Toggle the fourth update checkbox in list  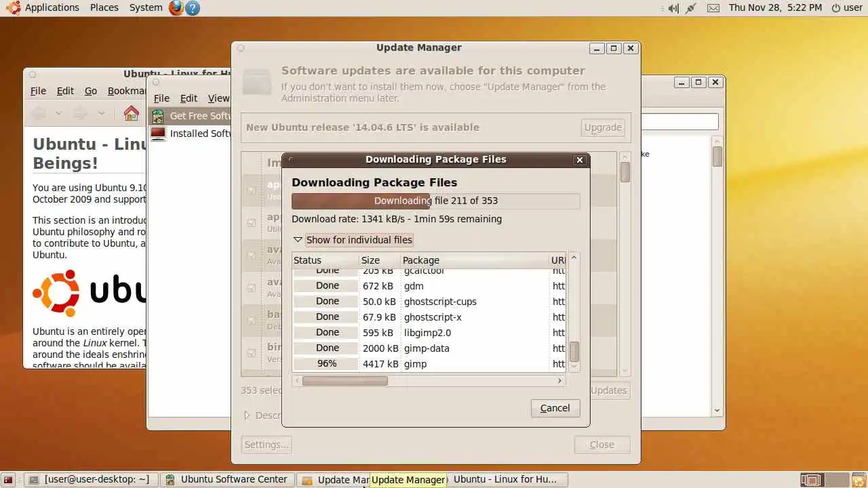pos(252,288)
